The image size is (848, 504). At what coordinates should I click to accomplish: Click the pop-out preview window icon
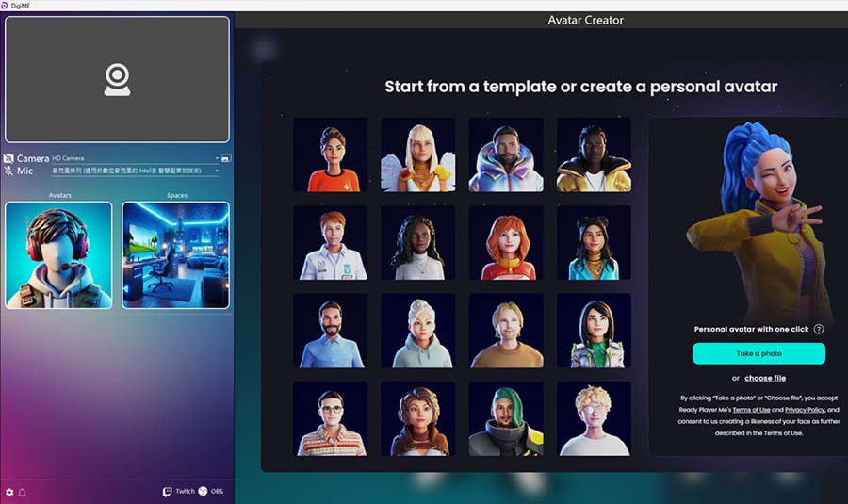[226, 158]
